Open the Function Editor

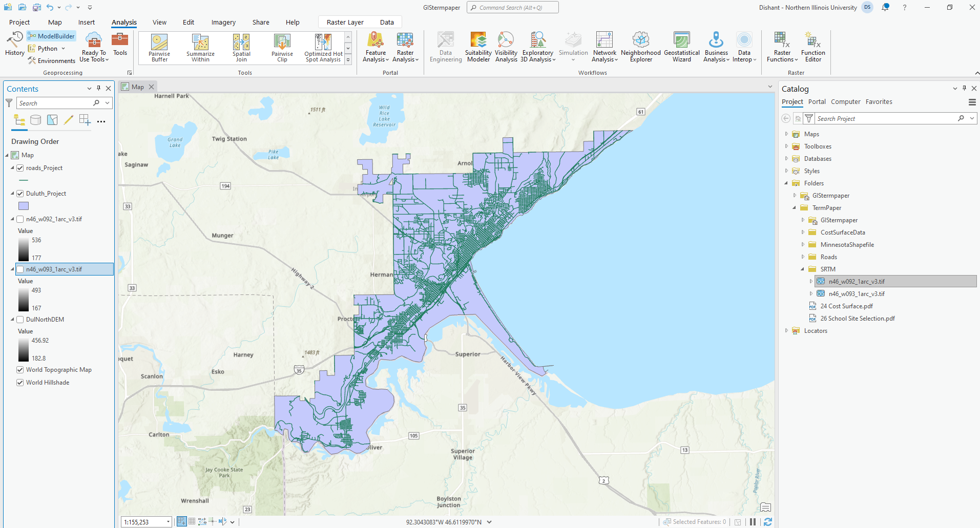pos(813,47)
